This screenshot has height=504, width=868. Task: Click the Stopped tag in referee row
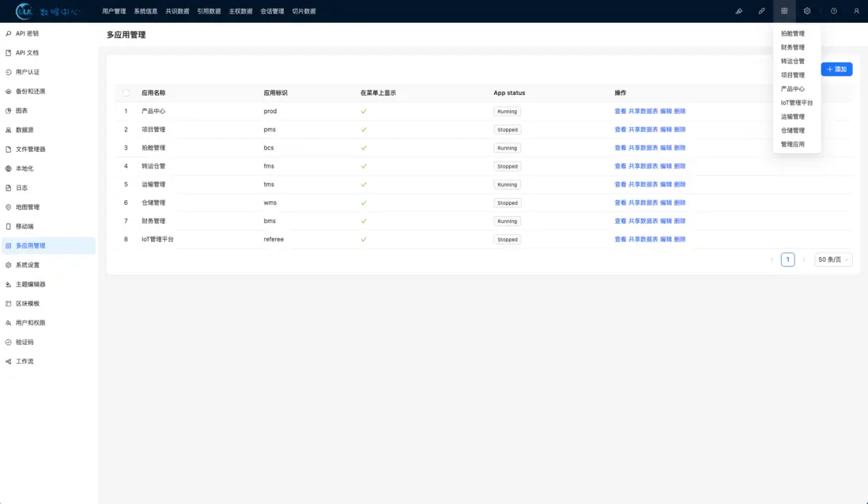click(x=507, y=239)
